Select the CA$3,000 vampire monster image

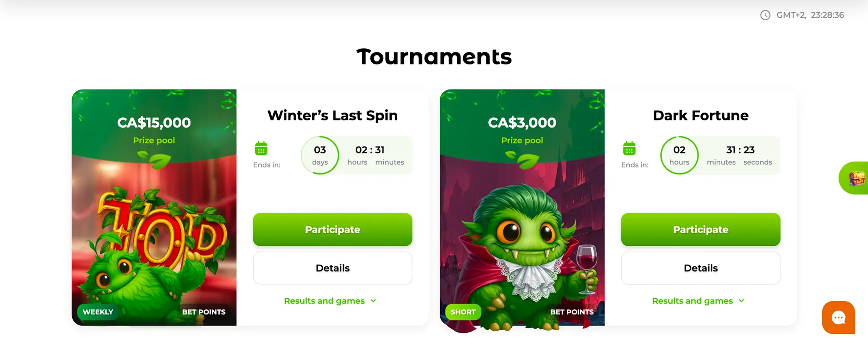click(x=522, y=207)
